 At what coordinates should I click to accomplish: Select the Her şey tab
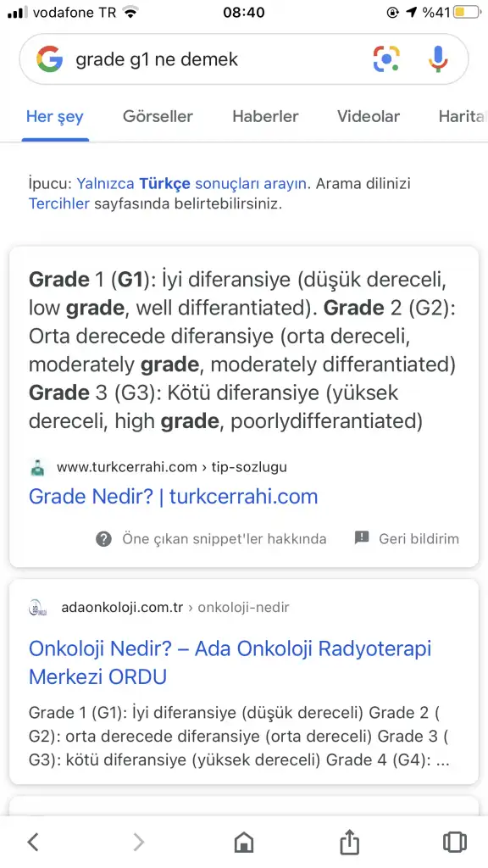[55, 117]
